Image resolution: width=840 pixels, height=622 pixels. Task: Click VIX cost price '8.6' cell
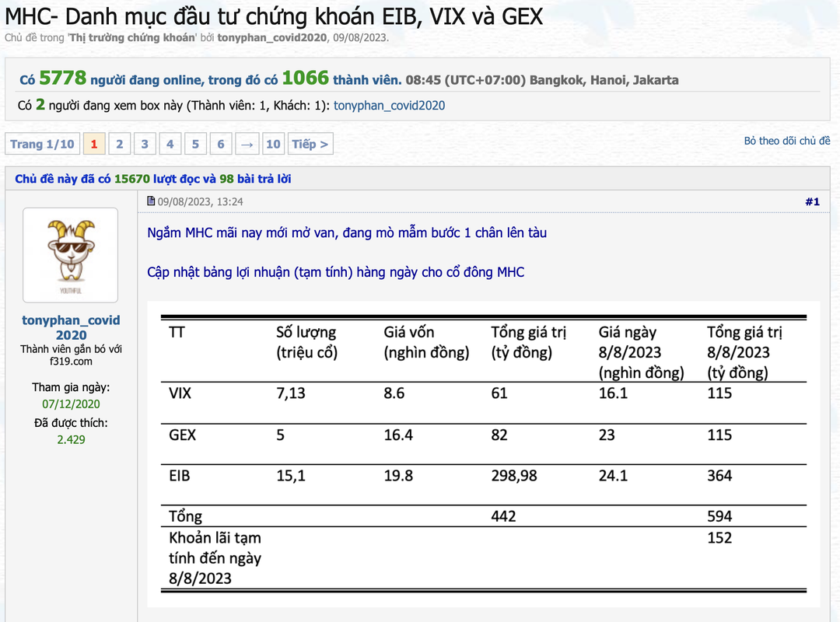[394, 393]
